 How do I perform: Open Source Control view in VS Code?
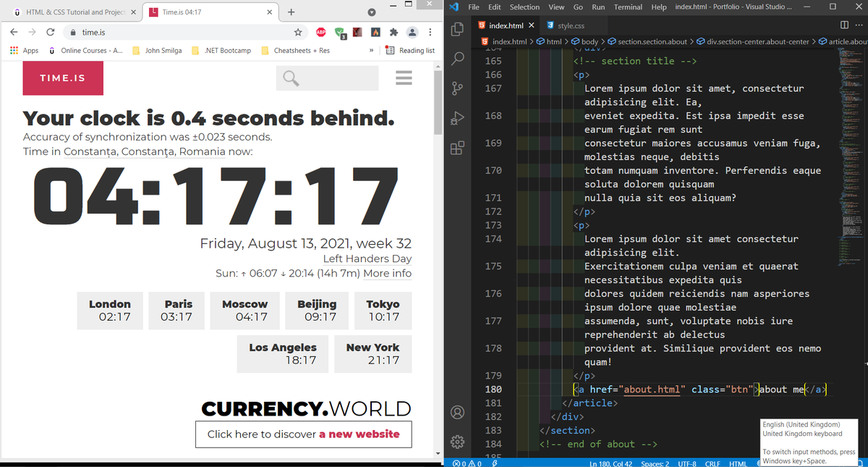pos(457,88)
